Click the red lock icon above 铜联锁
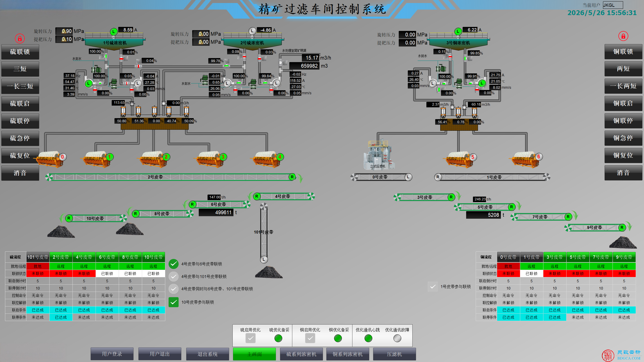 click(x=623, y=36)
